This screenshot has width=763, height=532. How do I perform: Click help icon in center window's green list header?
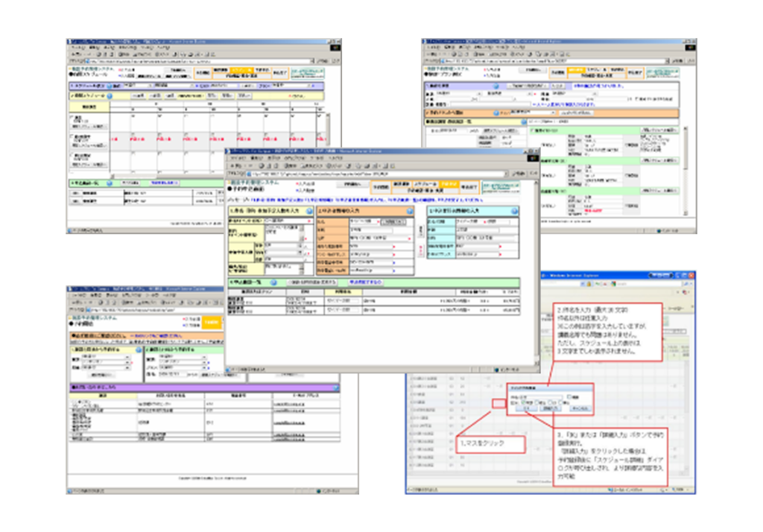(273, 282)
